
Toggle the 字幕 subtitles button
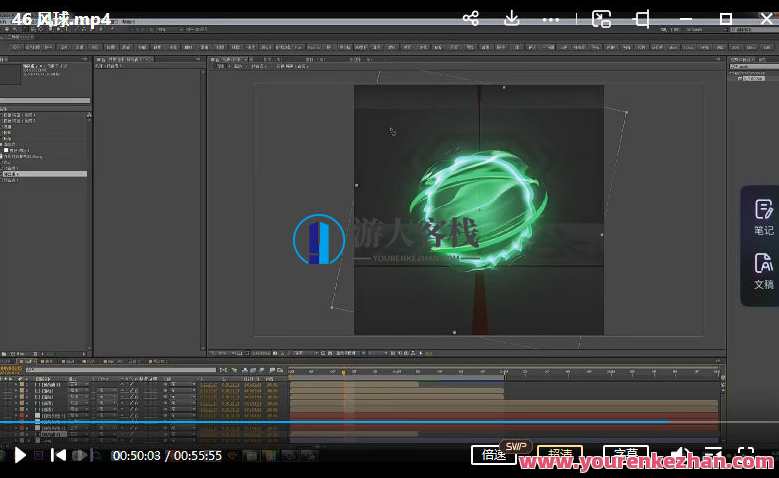[x=626, y=455]
